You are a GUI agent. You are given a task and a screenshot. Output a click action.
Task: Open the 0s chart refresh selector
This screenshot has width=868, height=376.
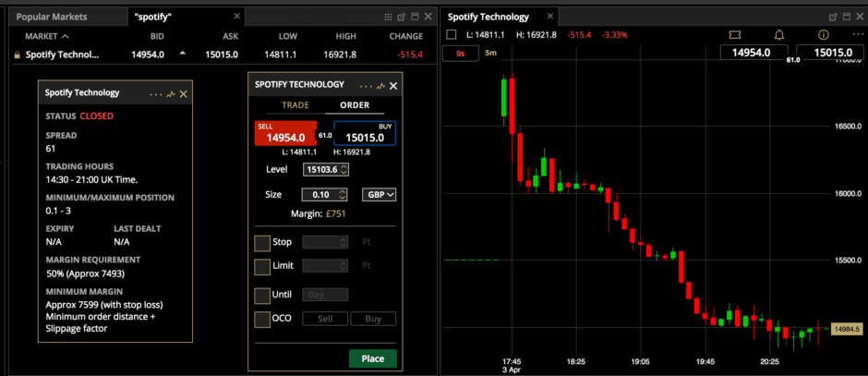pyautogui.click(x=460, y=54)
